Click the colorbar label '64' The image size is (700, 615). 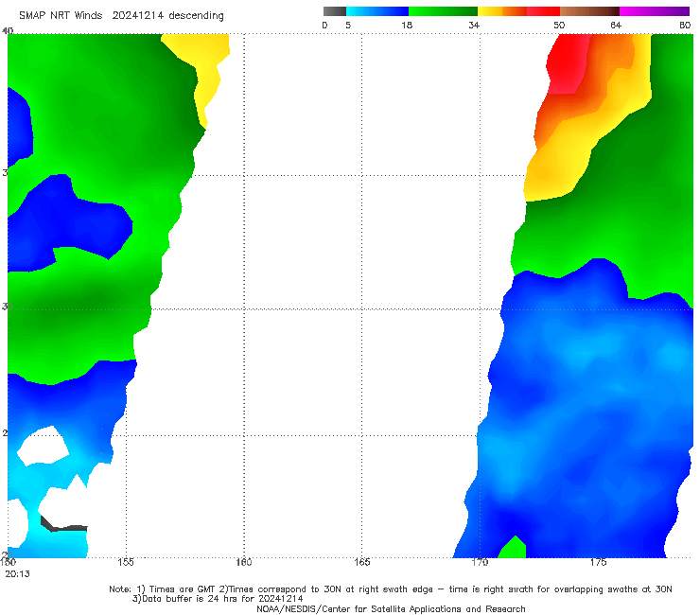(616, 26)
